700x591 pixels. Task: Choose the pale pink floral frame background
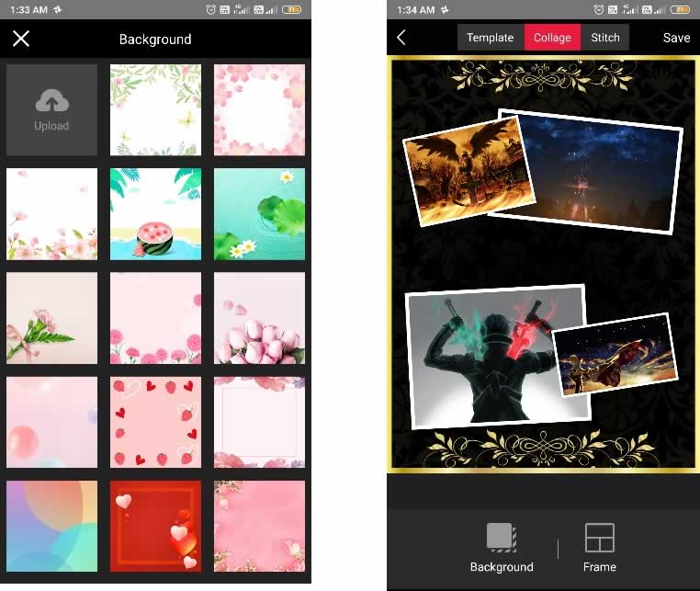(259, 422)
